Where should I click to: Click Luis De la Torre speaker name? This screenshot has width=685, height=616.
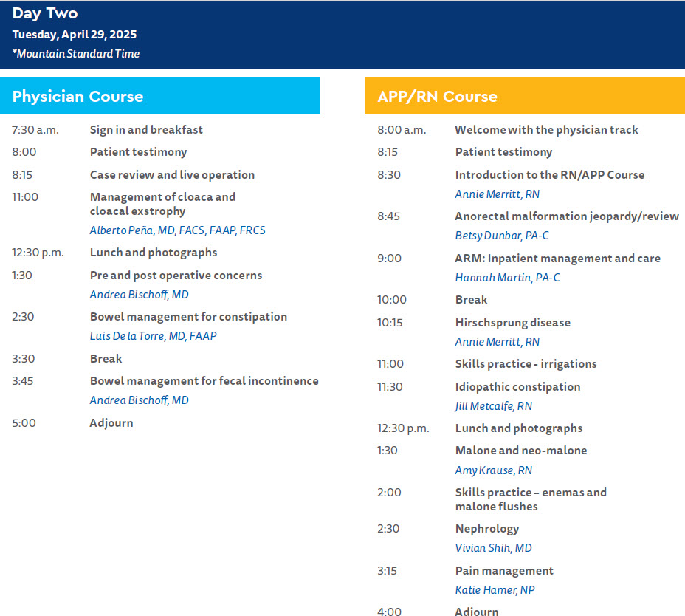point(153,336)
